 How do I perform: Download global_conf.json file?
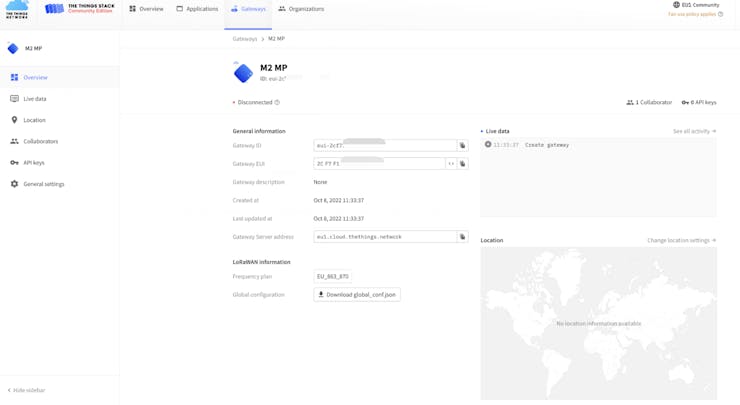click(x=357, y=295)
